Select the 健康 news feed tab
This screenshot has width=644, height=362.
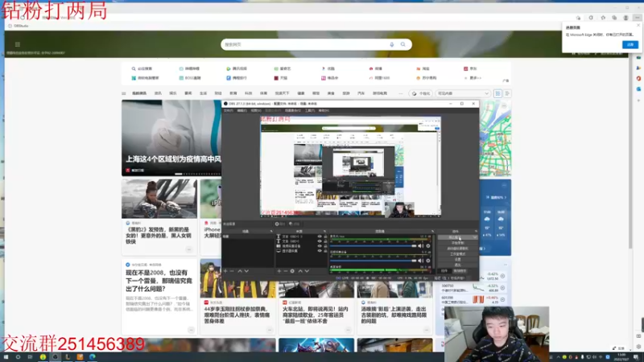tap(301, 93)
